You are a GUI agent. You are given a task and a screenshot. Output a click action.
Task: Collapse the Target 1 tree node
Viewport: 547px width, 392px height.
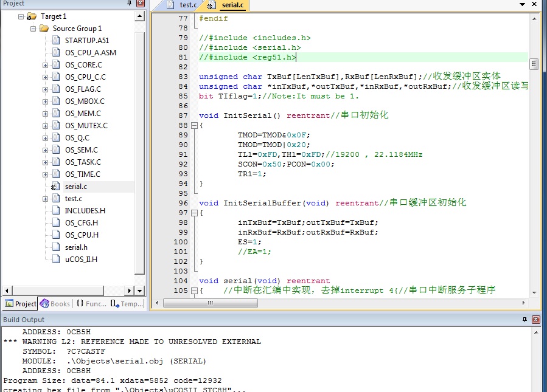click(21, 16)
